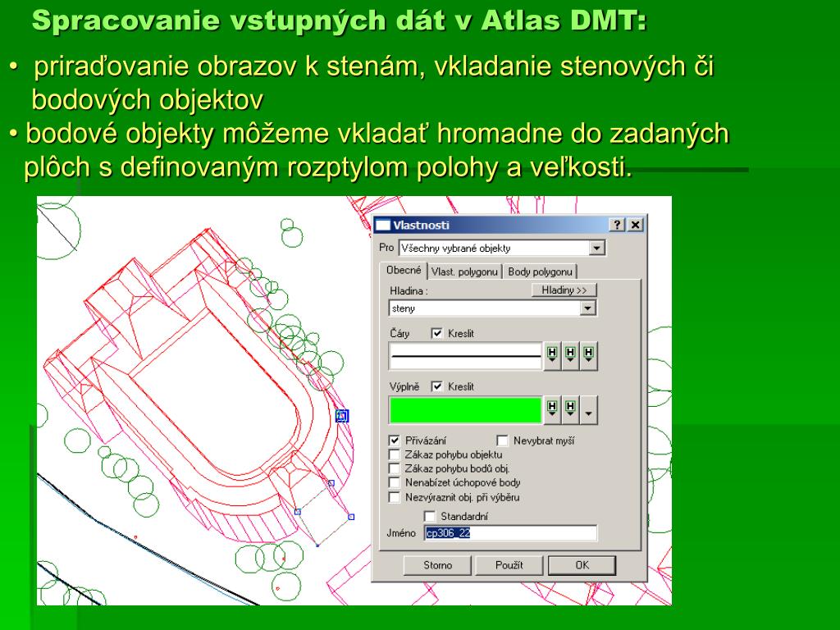Switch to the Obecné tab
Viewport: 840px width, 630px height.
click(x=404, y=271)
